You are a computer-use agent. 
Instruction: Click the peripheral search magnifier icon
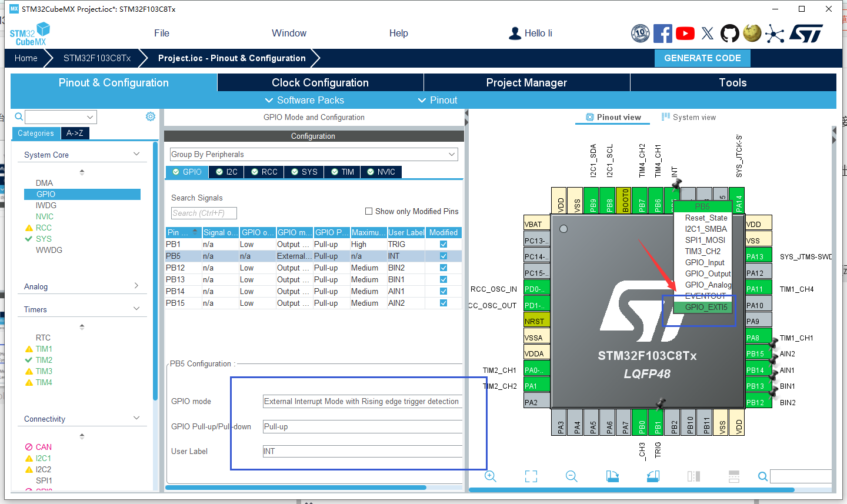19,116
